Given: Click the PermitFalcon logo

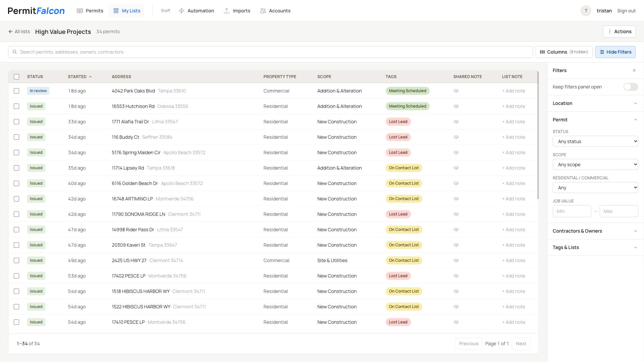Looking at the screenshot, I should [36, 11].
